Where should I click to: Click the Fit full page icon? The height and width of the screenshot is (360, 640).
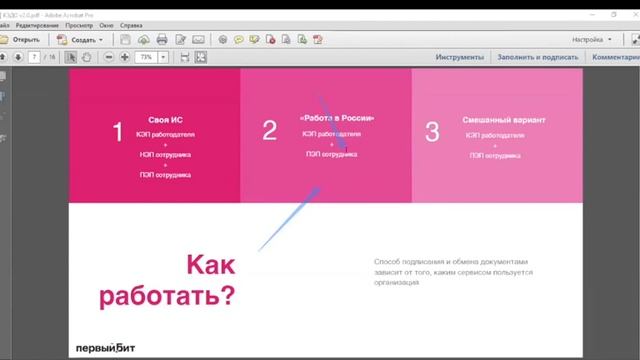click(201, 57)
